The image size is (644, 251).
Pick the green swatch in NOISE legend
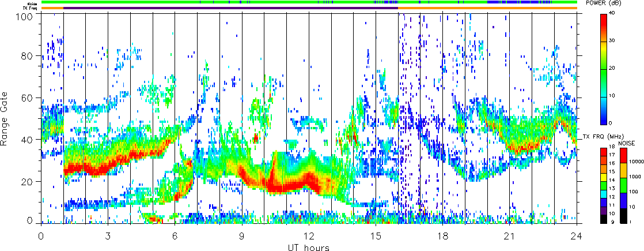623,185
